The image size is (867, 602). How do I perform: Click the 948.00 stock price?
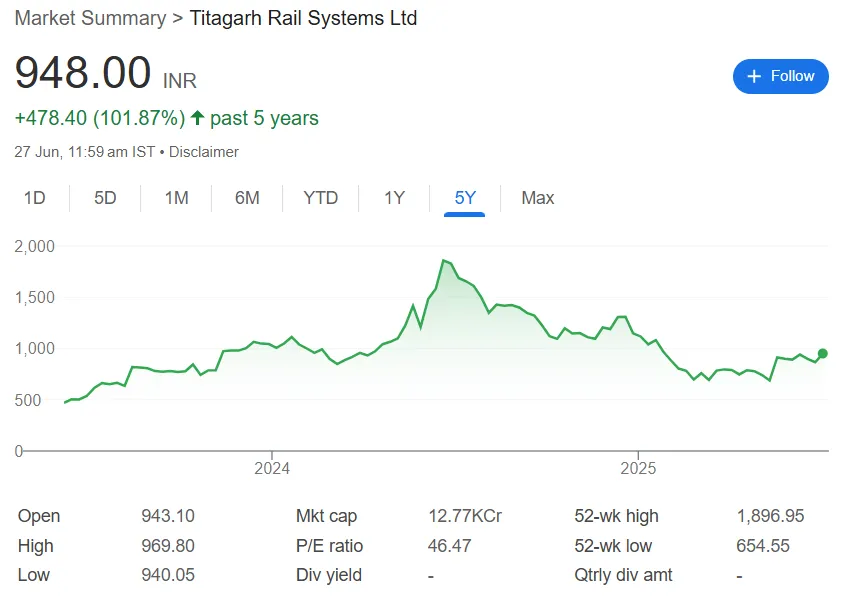[x=83, y=72]
